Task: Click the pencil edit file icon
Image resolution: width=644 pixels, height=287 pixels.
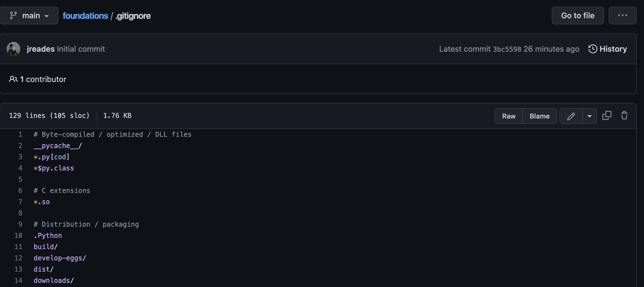Action: (571, 116)
